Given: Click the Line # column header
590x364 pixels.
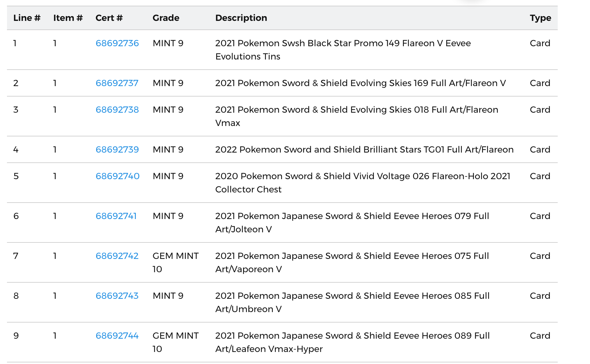Looking at the screenshot, I should tap(27, 18).
